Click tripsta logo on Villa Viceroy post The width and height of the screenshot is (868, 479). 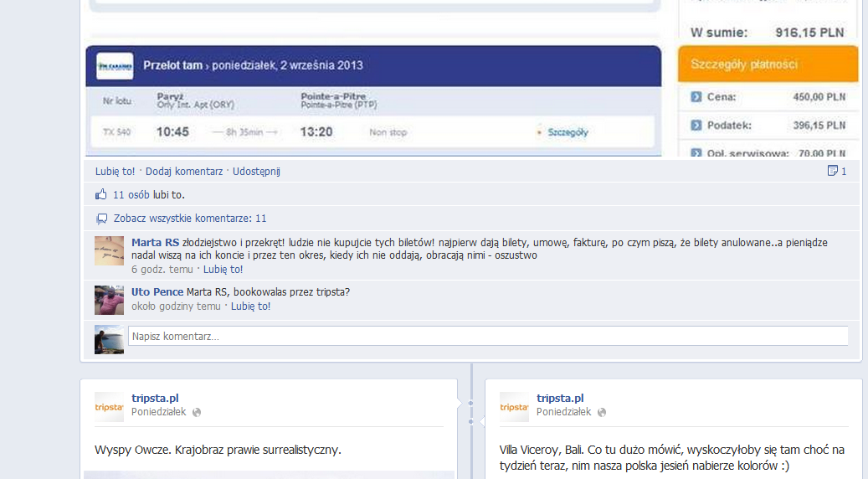pyautogui.click(x=514, y=407)
